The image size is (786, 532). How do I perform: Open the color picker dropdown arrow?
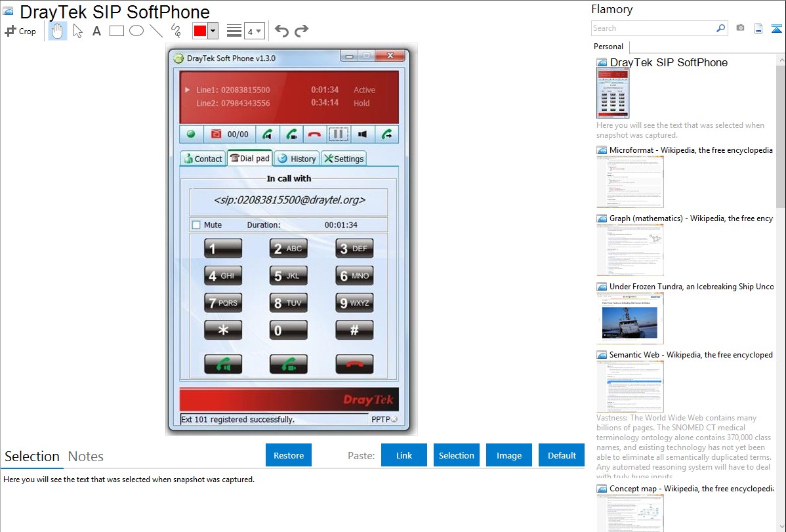(x=213, y=31)
